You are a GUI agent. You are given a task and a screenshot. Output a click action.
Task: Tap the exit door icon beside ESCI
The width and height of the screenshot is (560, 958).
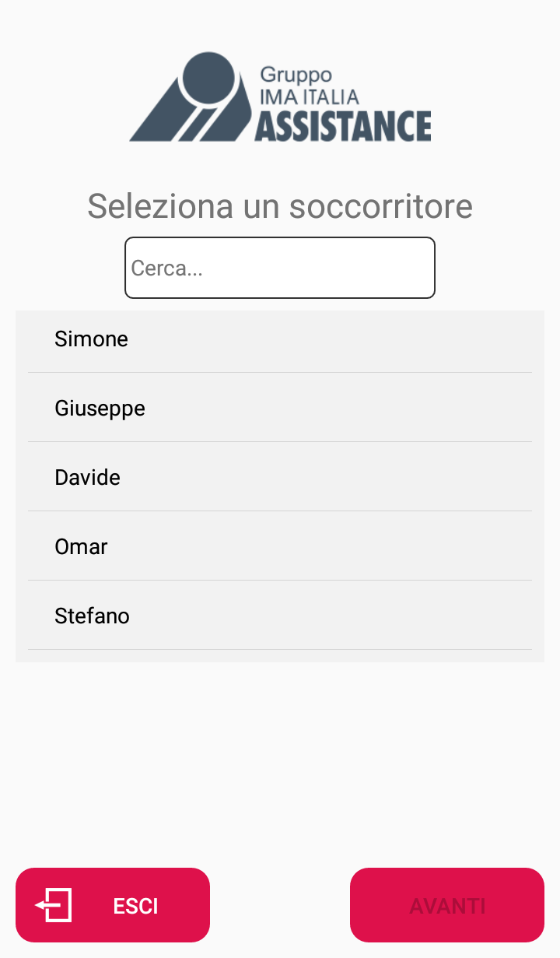(x=54, y=905)
